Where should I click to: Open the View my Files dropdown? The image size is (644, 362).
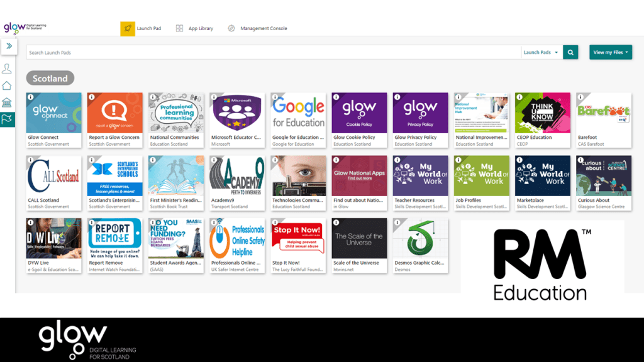pos(610,52)
